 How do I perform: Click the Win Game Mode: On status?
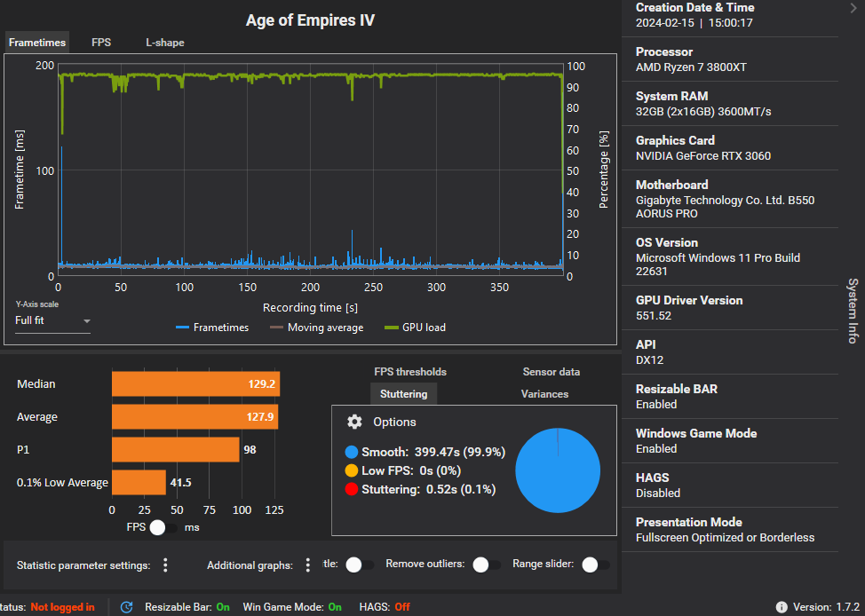pyautogui.click(x=292, y=606)
